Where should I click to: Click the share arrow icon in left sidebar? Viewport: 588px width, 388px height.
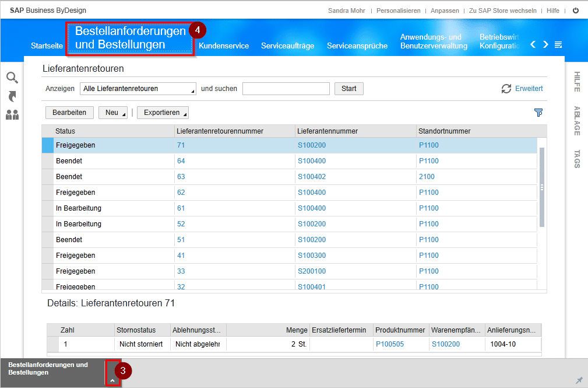coord(12,96)
